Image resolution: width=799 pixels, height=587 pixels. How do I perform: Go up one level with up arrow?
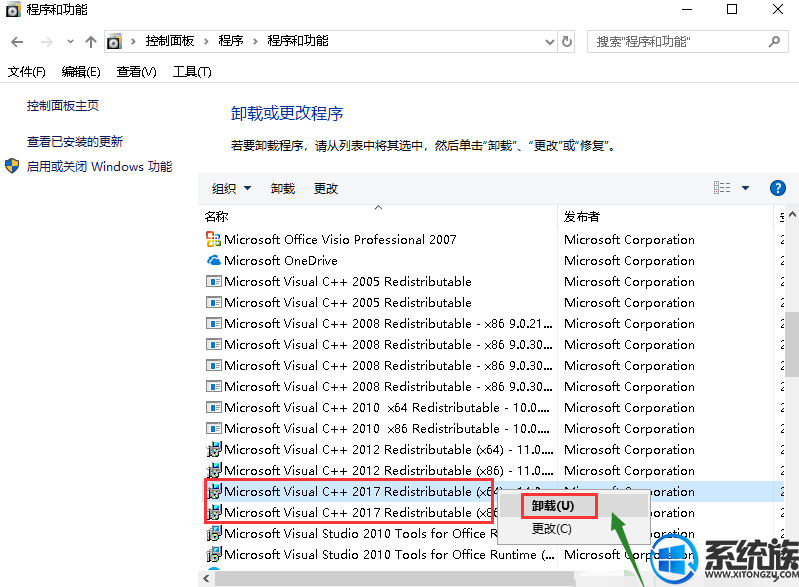[x=91, y=42]
